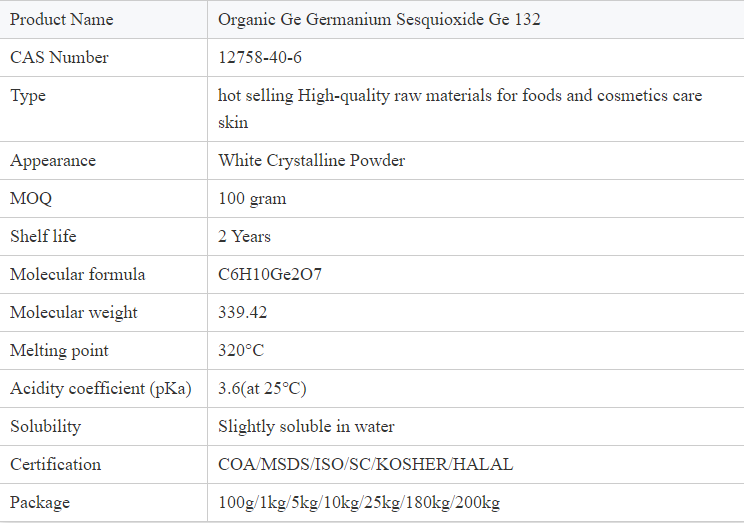Viewport: 744px width, 523px height.
Task: Select the 3.6(at 25°C) value
Action: tap(262, 388)
